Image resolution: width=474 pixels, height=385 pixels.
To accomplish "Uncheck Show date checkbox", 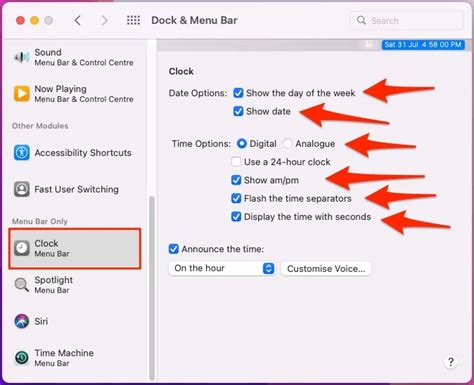I will [238, 111].
